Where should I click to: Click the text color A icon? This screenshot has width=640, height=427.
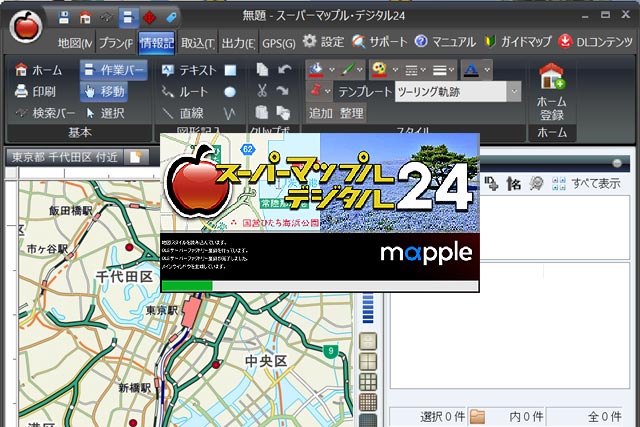[x=471, y=70]
